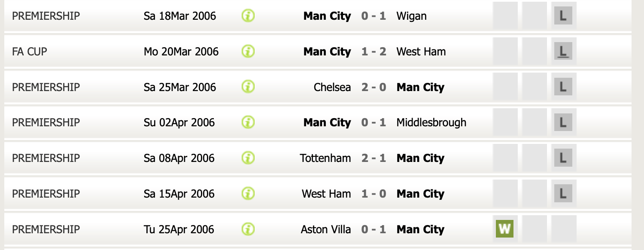The height and width of the screenshot is (250, 644).
Task: Click green W badge on Aston Villa row
Action: coord(504,229)
